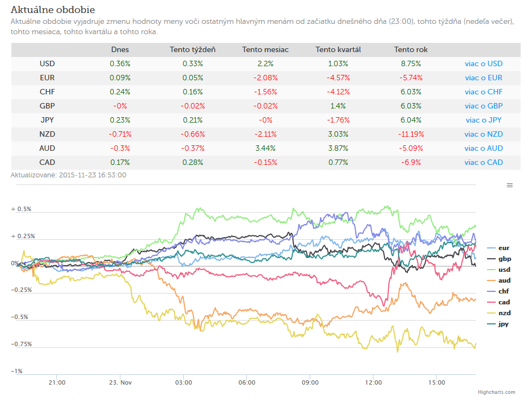
Task: Hide the nzd line via legend
Action: [x=499, y=313]
